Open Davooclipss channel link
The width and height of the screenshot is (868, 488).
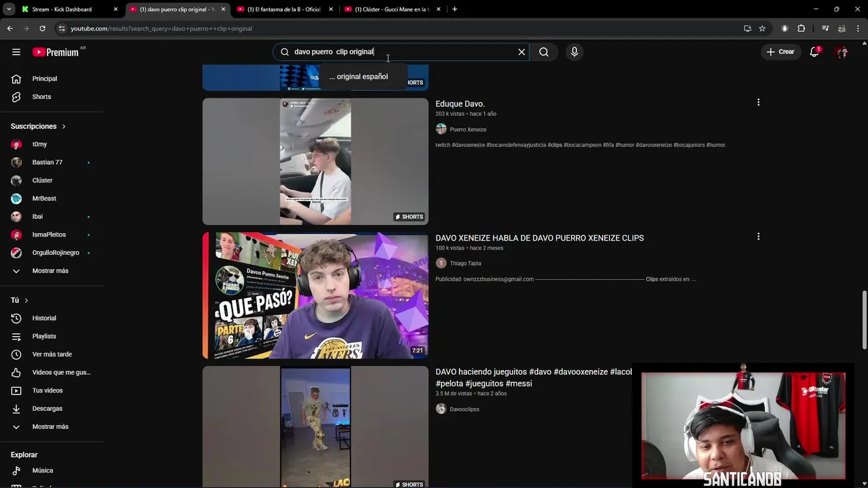[465, 409]
